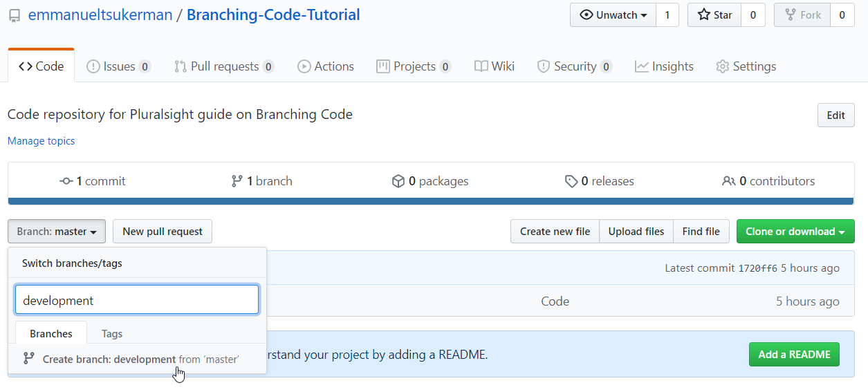Screen dimensions: 868x392
Task: Click the Manage topics link
Action: [41, 141]
